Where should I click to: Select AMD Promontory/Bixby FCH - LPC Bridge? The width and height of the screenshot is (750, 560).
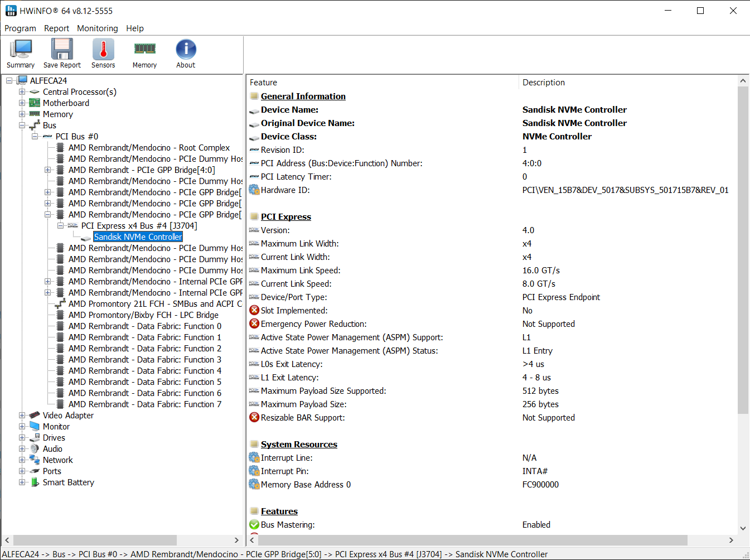143,315
